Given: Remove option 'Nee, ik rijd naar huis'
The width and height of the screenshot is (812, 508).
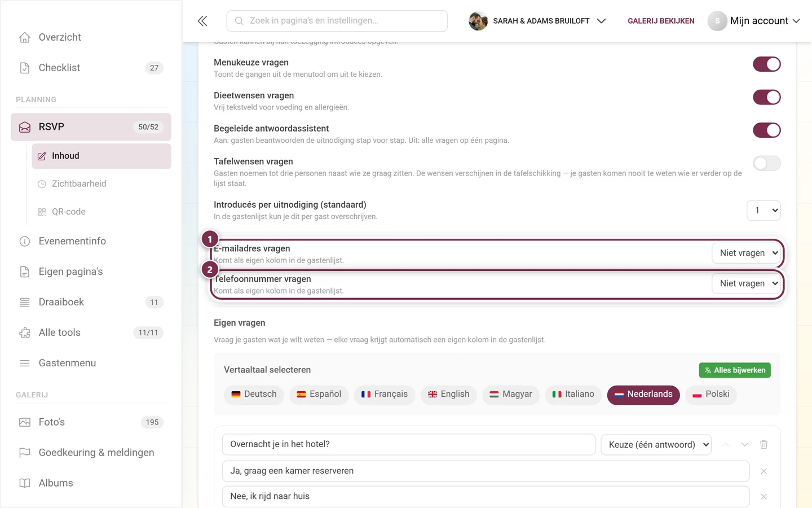Looking at the screenshot, I should 764,497.
